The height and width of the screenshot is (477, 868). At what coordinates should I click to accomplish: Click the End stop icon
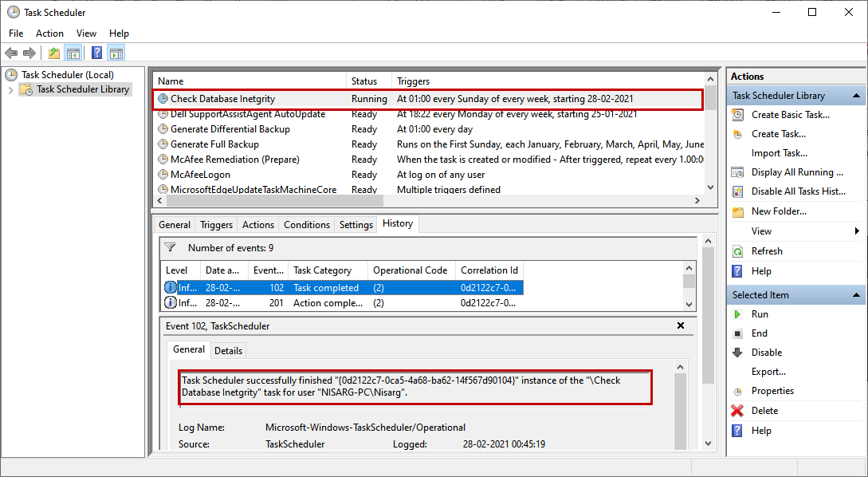click(737, 333)
